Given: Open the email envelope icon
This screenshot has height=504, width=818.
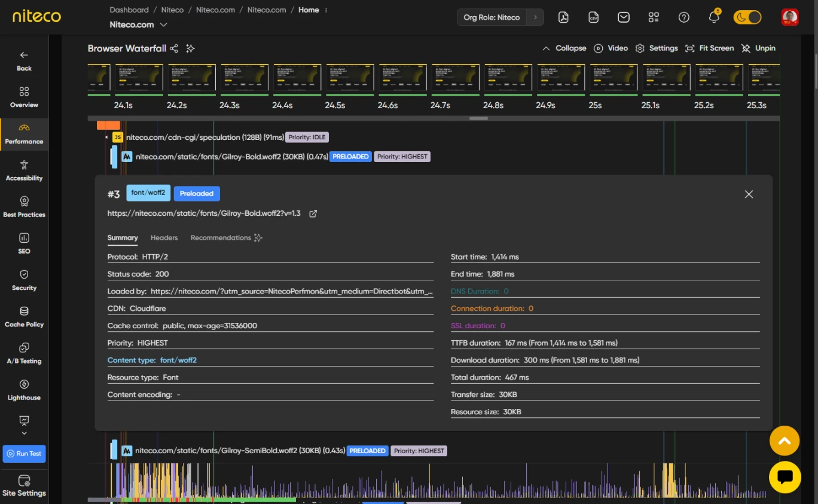Looking at the screenshot, I should (624, 17).
